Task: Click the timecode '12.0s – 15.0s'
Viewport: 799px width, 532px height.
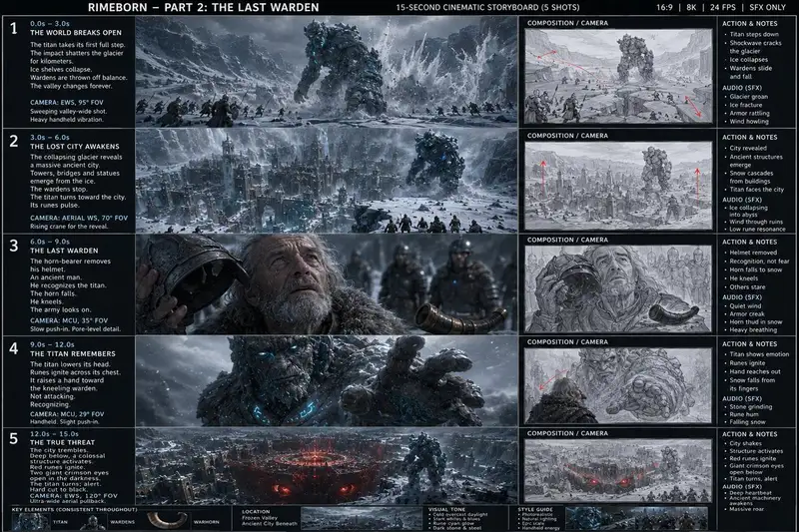Action: tap(54, 434)
